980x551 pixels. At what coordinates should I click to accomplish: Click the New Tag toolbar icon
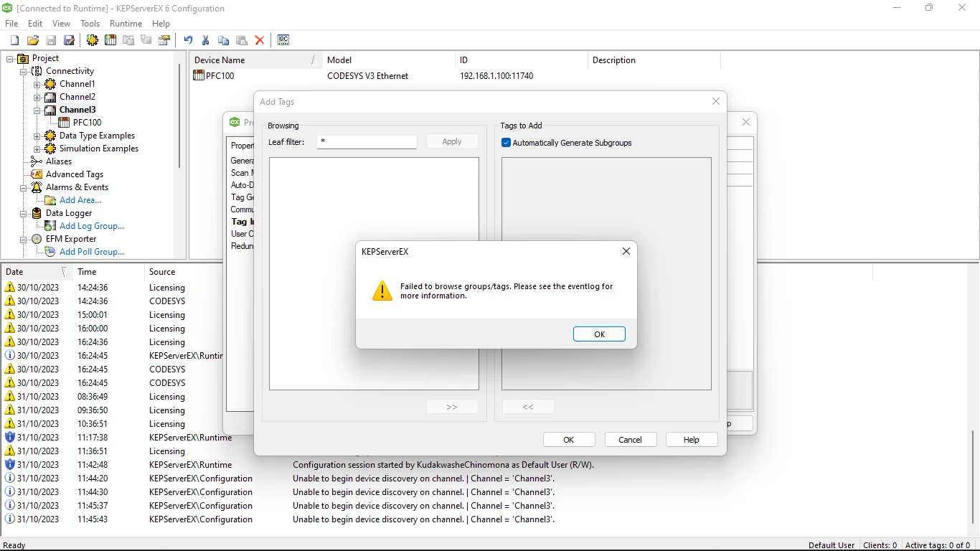point(146,40)
